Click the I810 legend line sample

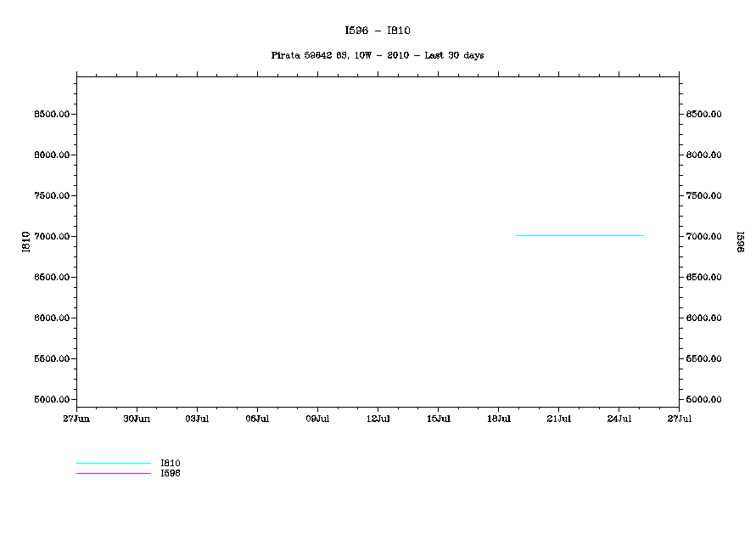coord(113,464)
